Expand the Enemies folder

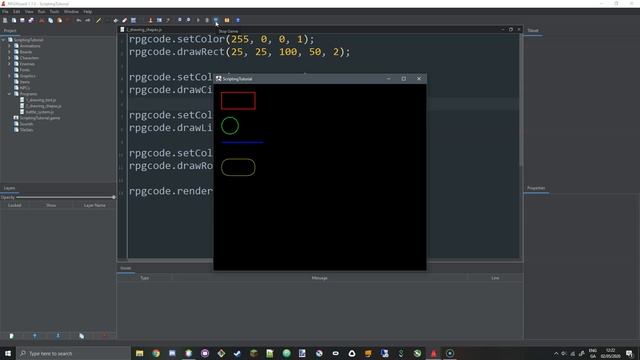tap(9, 64)
